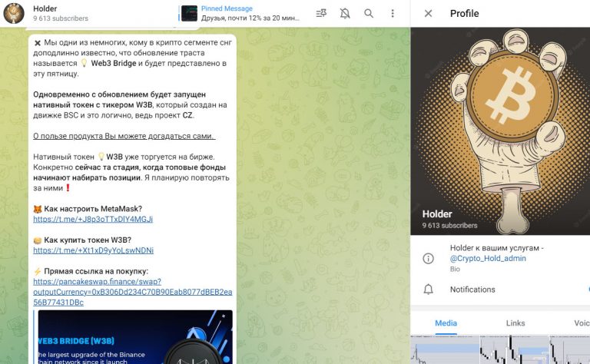Open the three-dot more options menu
This screenshot has height=364, width=590.
point(393,13)
